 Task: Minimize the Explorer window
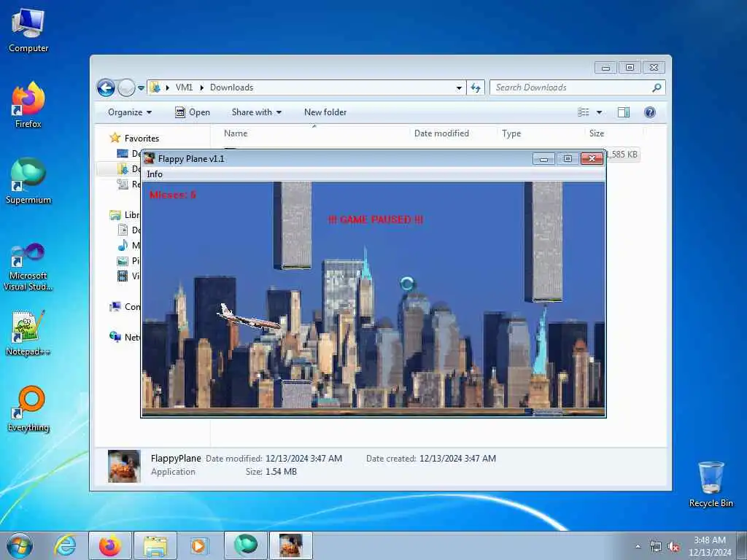click(x=605, y=68)
